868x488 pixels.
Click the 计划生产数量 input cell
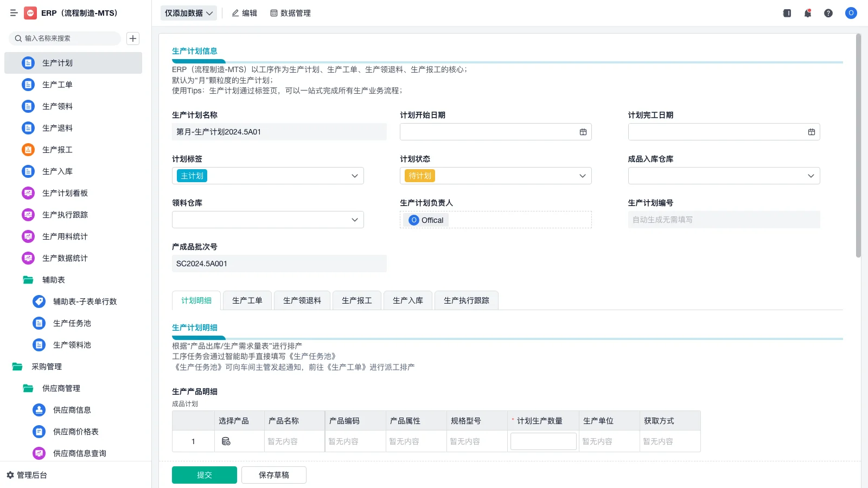pos(544,441)
